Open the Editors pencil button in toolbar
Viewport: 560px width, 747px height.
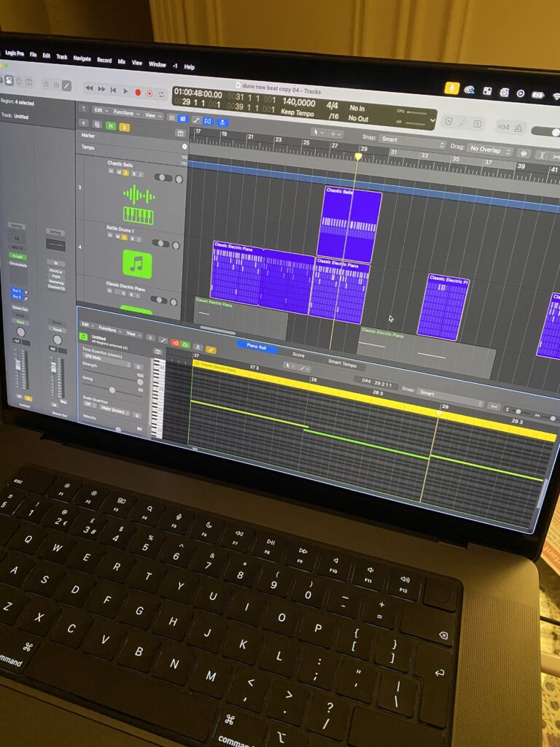pyautogui.click(x=67, y=85)
